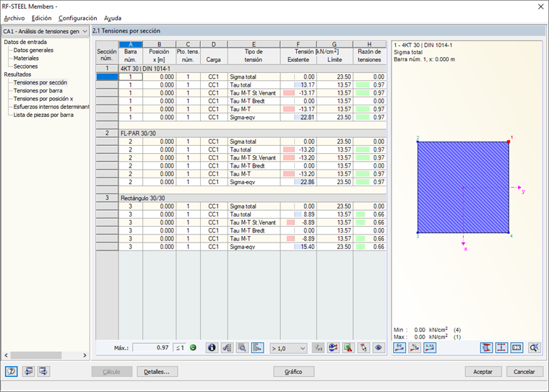Open the Configuración menu
Screen dimensions: 549x392
tap(78, 18)
